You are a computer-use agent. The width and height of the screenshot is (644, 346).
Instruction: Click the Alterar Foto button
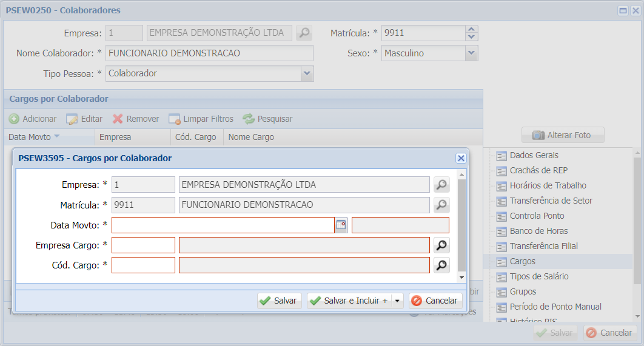[562, 135]
